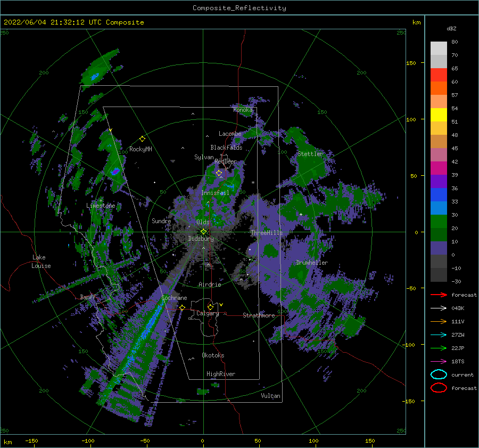Screen dimensions: 479x448
Task: Click the Calgary city label
Action: [x=208, y=313]
